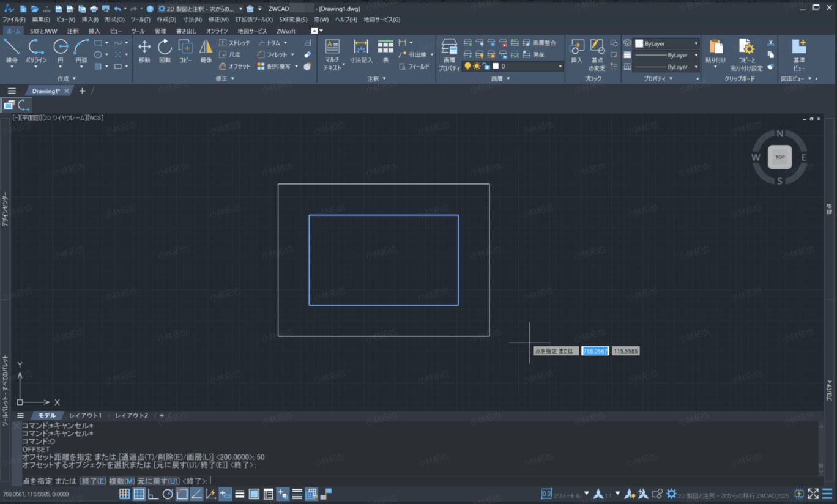Insert a table with 表 tool
837x504 pixels.
(x=385, y=52)
